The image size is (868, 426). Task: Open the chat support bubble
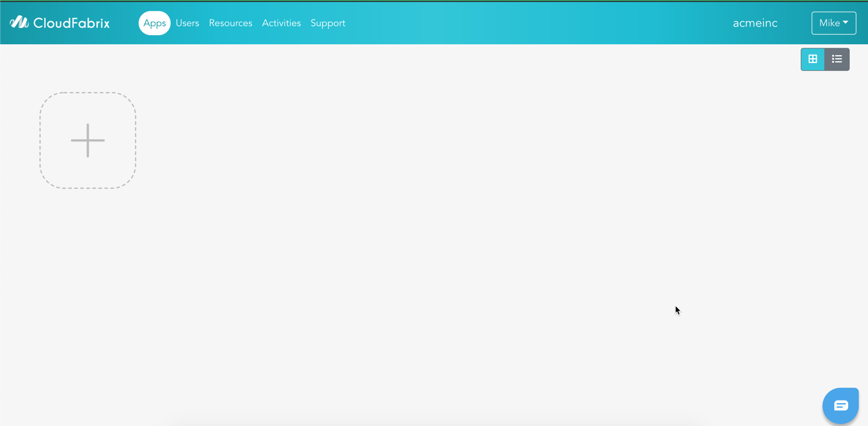tap(841, 405)
